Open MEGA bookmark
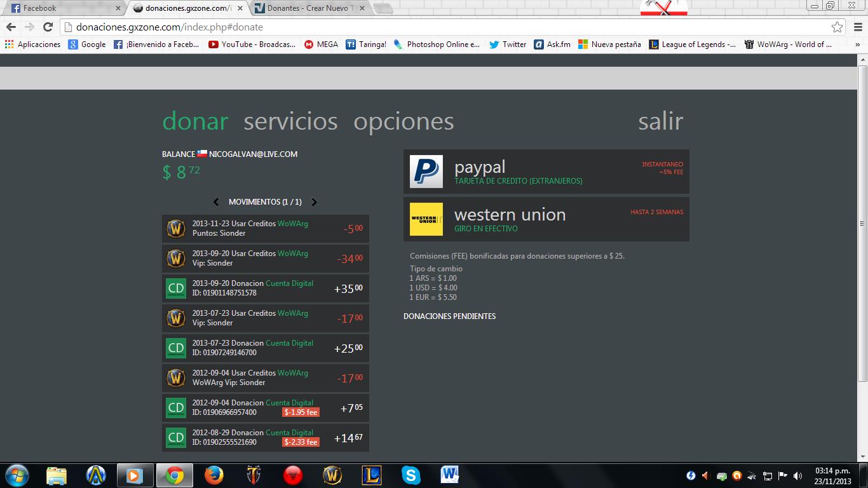868x488 pixels. click(321, 44)
